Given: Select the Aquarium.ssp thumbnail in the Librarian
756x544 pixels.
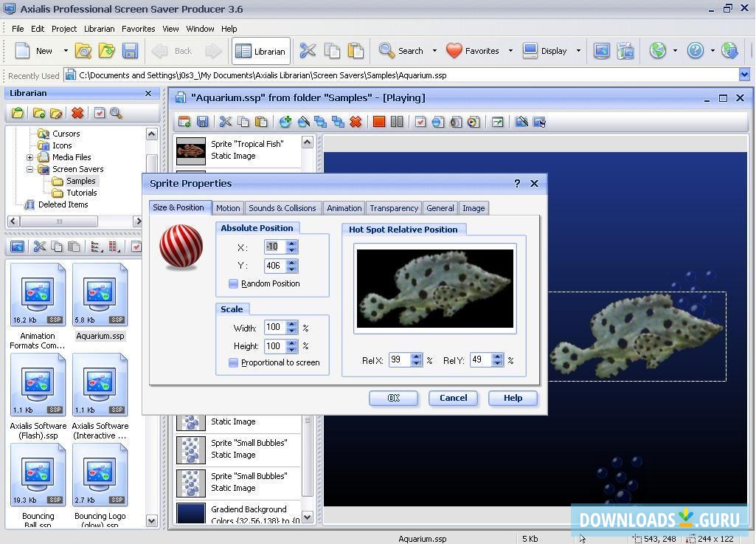Looking at the screenshot, I should tap(100, 294).
